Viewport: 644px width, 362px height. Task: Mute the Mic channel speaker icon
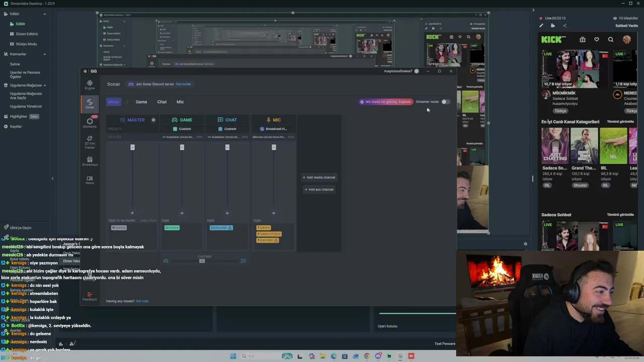coord(274,213)
